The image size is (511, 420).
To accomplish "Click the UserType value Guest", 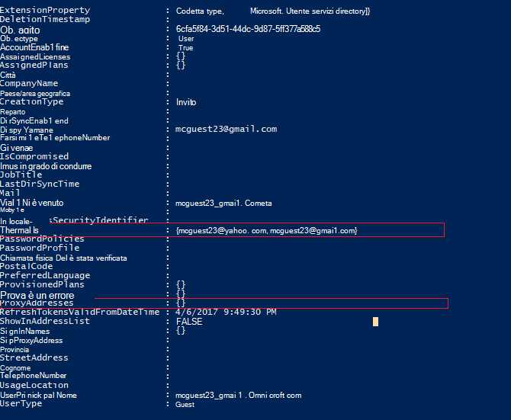I will coord(185,404).
